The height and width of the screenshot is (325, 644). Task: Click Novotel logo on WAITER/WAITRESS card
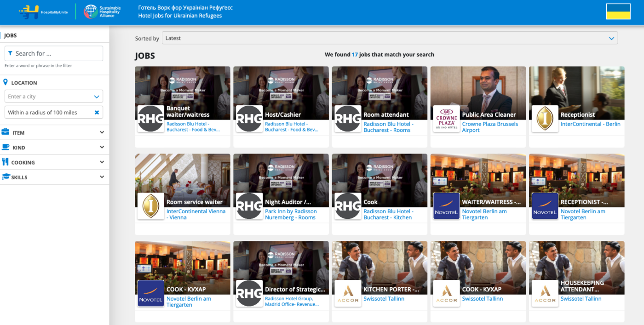pos(446,206)
